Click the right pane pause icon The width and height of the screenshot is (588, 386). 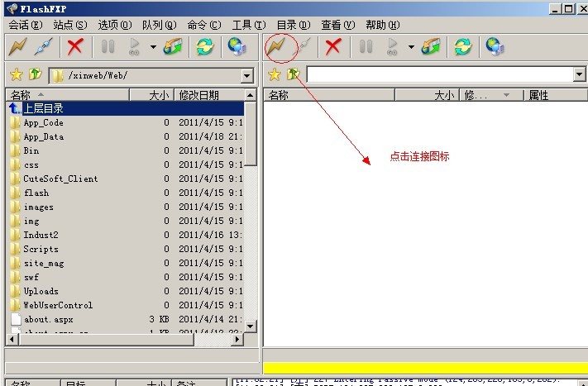(366, 47)
